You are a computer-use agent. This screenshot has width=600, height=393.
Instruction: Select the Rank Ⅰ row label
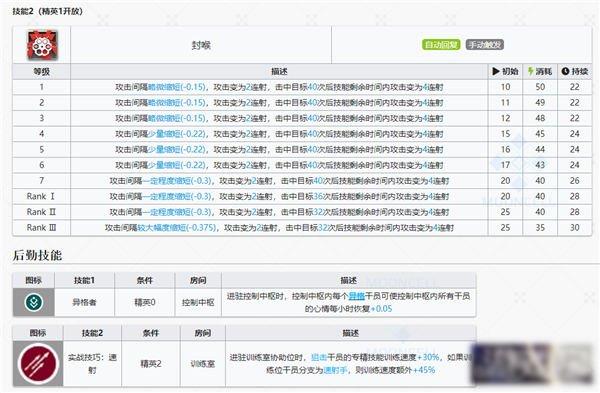[x=41, y=196]
